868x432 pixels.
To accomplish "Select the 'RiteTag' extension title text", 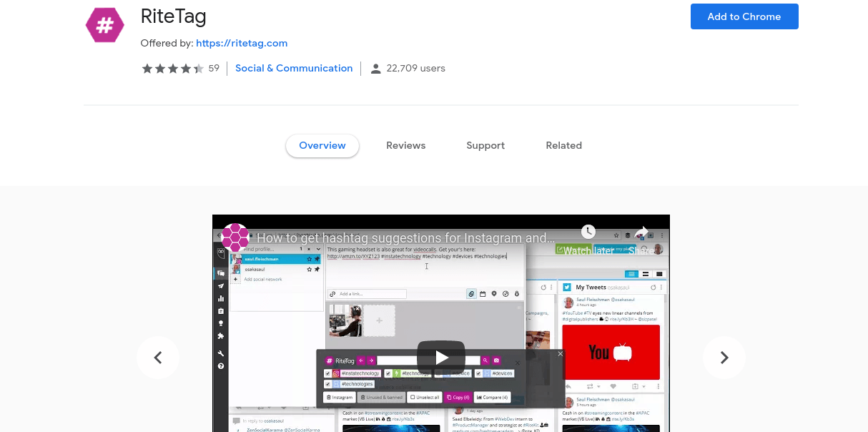I will (174, 16).
